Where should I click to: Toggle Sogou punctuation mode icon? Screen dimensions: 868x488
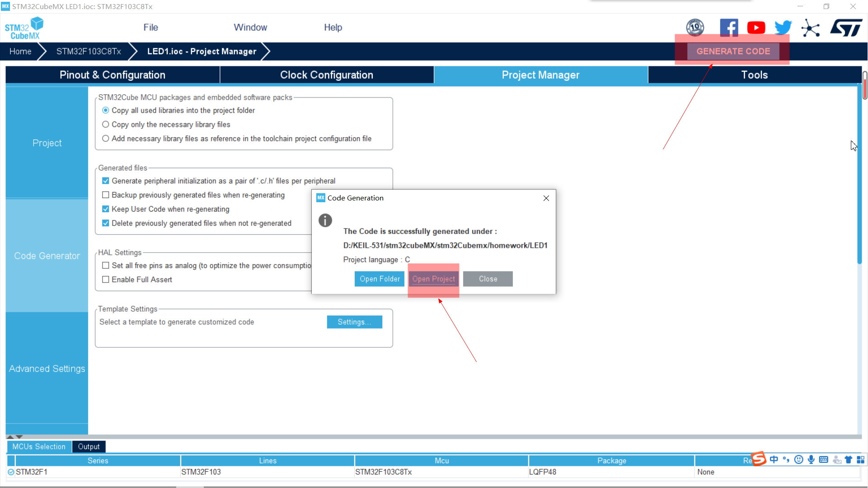coord(786,460)
